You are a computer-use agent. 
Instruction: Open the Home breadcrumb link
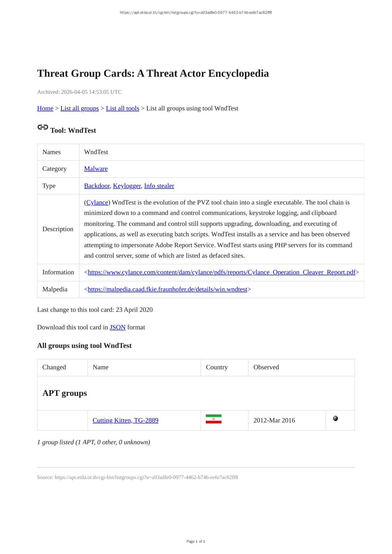45,108
